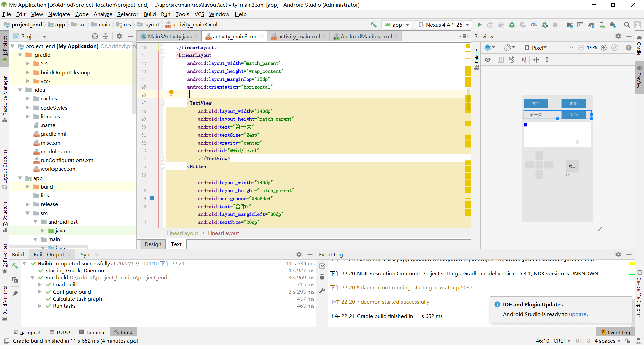
Task: Open SDK Manager icon
Action: tap(613, 25)
